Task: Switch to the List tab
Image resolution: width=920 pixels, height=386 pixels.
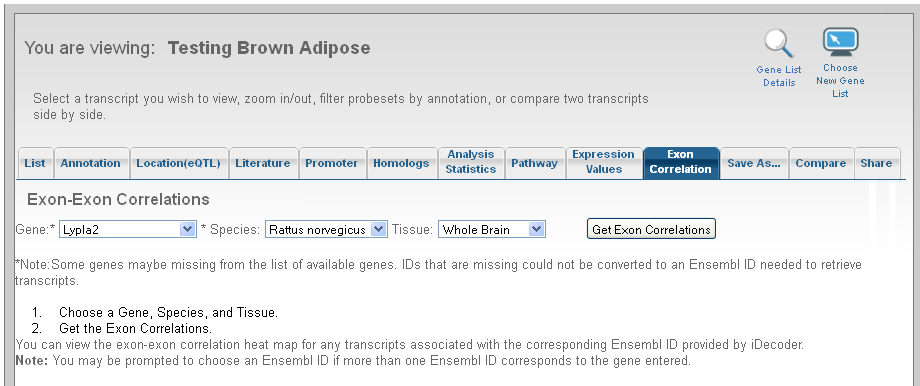Action: [x=35, y=163]
